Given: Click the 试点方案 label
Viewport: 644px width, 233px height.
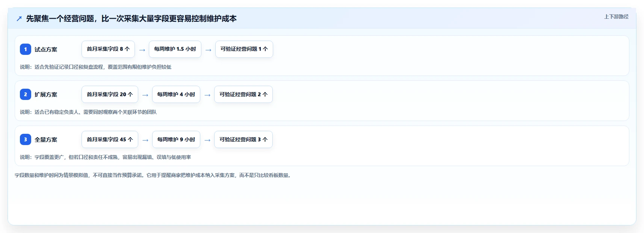Looking at the screenshot, I should [x=46, y=50].
